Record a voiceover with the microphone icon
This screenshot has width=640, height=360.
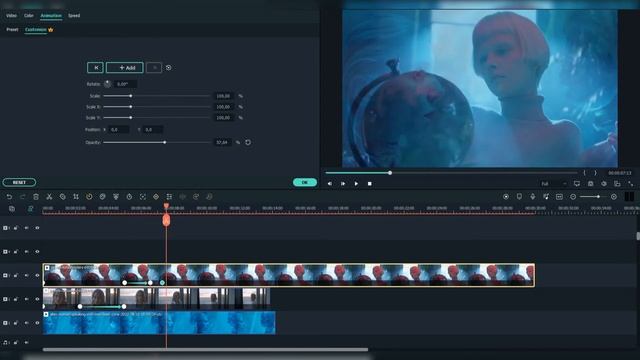click(x=533, y=197)
